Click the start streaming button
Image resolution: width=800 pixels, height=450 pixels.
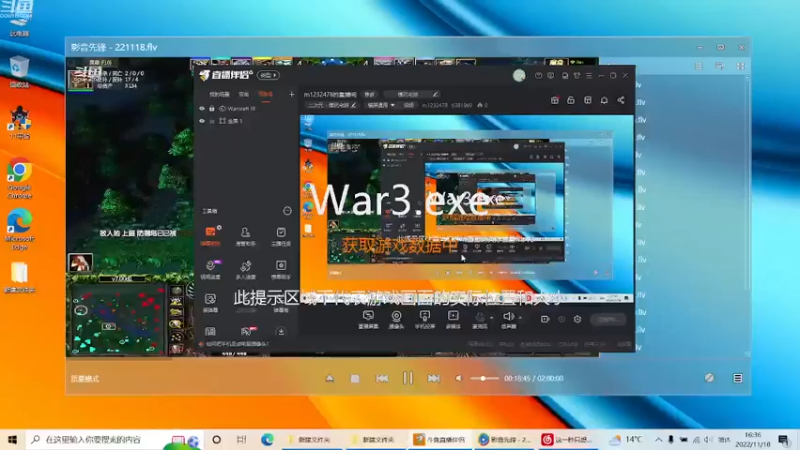click(x=608, y=319)
